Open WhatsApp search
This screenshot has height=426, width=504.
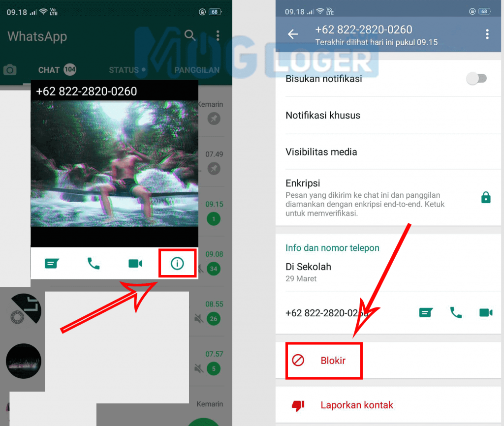[190, 35]
